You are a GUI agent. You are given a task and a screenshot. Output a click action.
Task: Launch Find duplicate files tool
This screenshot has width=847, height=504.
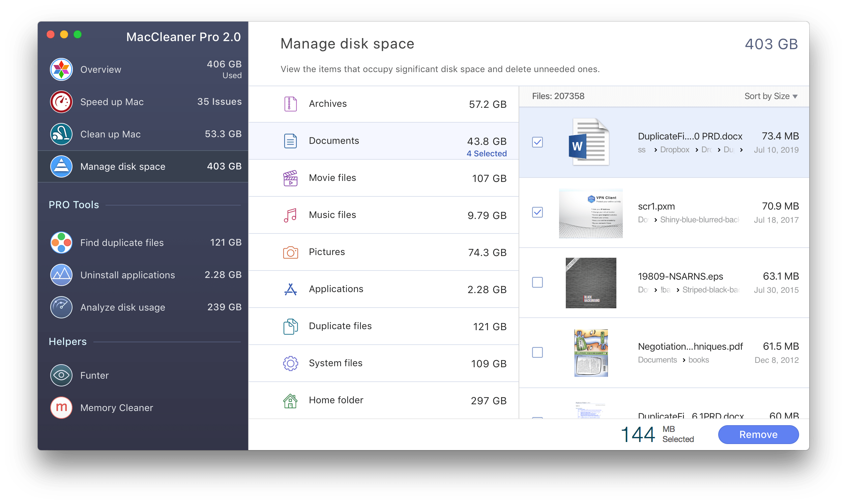pos(143,243)
